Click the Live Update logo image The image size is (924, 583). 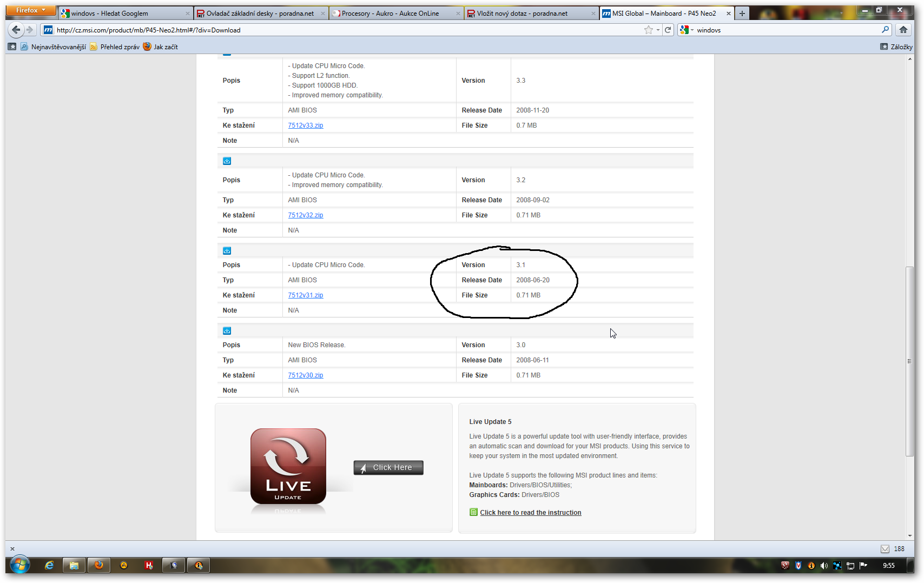click(288, 466)
